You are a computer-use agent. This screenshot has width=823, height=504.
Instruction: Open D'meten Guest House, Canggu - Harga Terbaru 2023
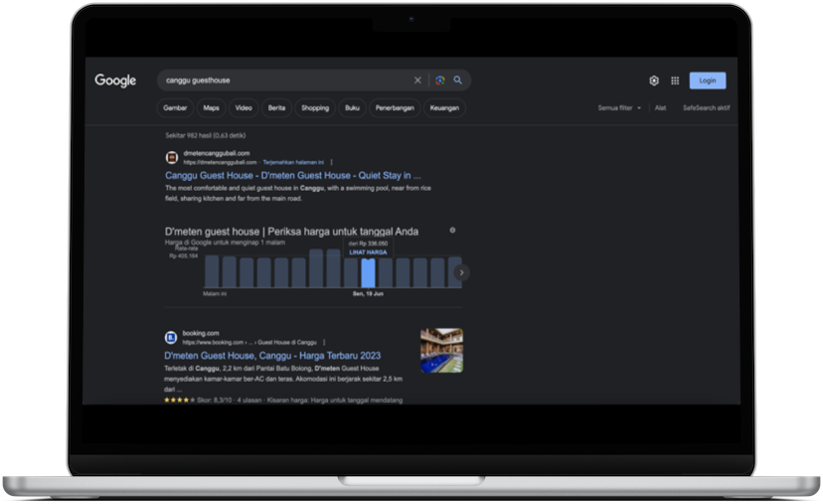pos(272,356)
